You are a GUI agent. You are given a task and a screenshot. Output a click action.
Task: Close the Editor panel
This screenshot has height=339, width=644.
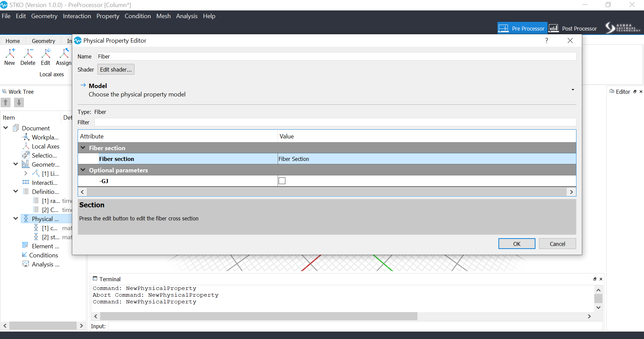641,92
